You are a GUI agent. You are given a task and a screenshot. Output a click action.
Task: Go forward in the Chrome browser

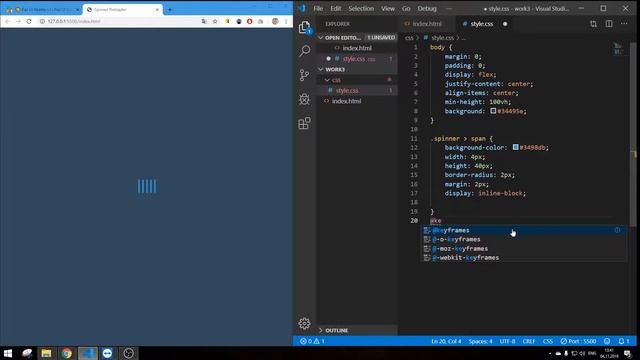click(x=18, y=21)
